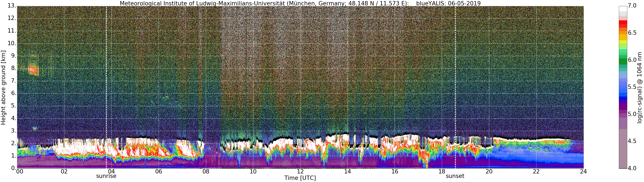The height and width of the screenshot is (182, 644).
Task: Click the 12 tick on the time axis
Action: click(300, 172)
